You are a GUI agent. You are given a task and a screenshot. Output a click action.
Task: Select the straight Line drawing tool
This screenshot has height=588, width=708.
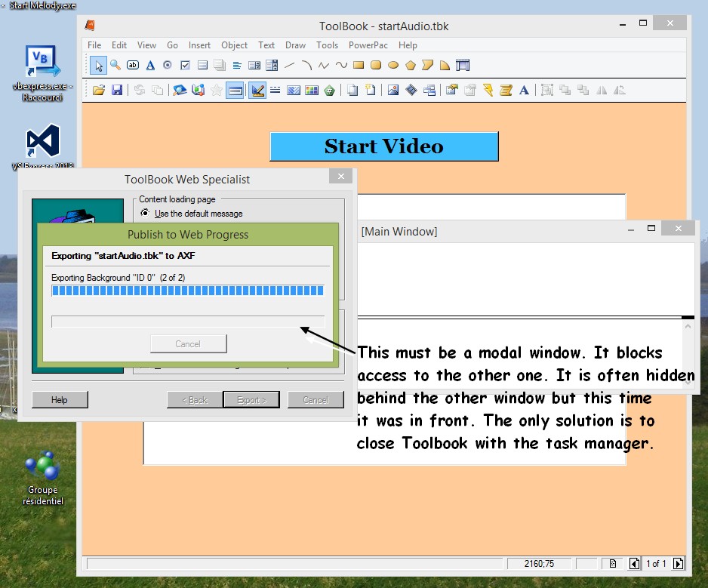point(289,65)
